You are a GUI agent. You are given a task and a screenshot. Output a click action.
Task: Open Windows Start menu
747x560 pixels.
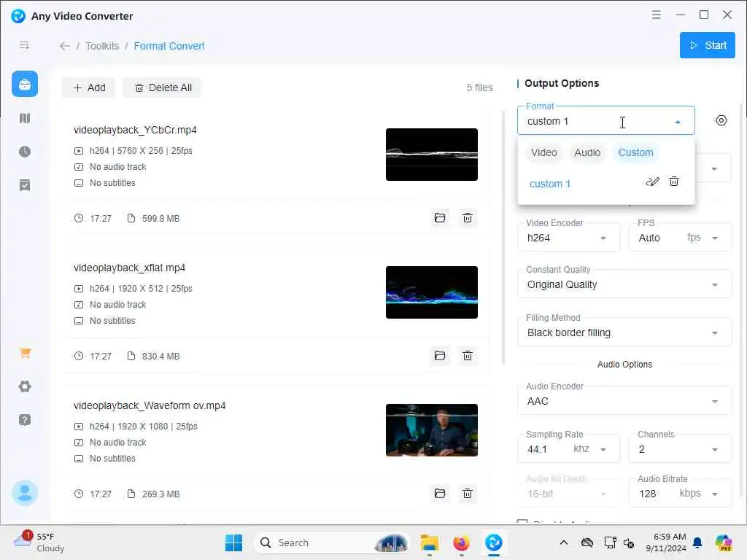[233, 542]
